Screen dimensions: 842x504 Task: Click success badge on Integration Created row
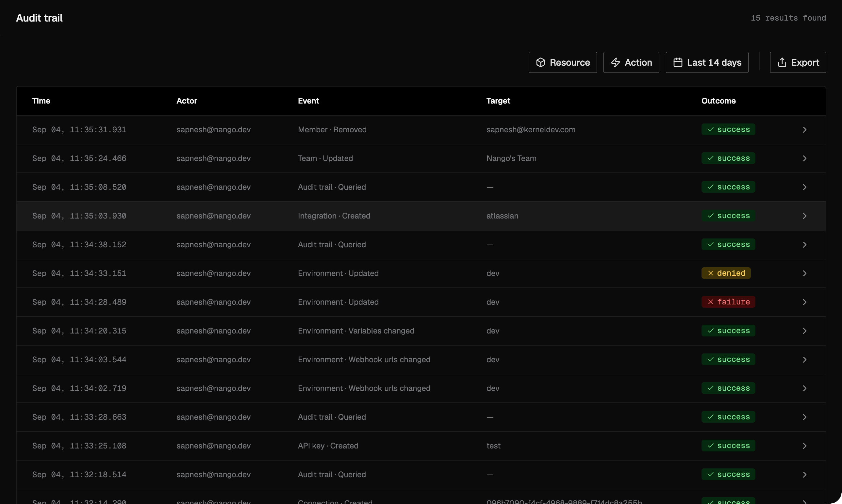coord(728,216)
